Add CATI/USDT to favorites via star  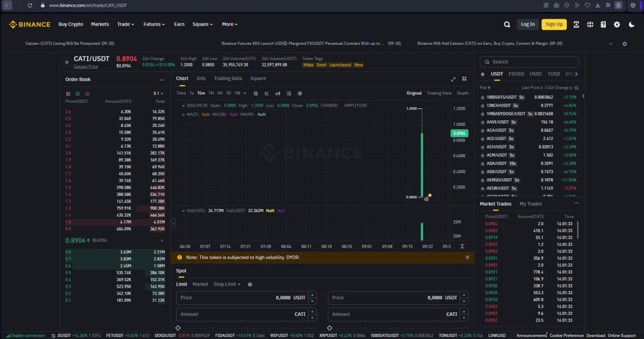click(x=66, y=62)
